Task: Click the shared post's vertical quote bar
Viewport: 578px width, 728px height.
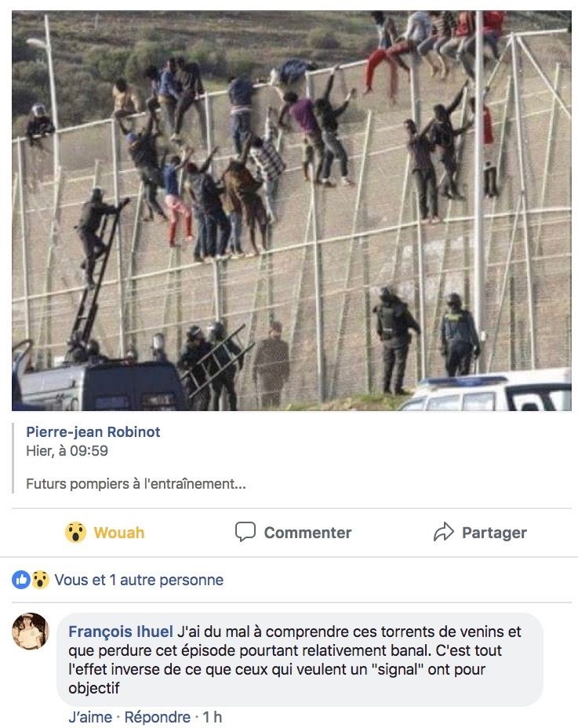Action: pos(13,458)
